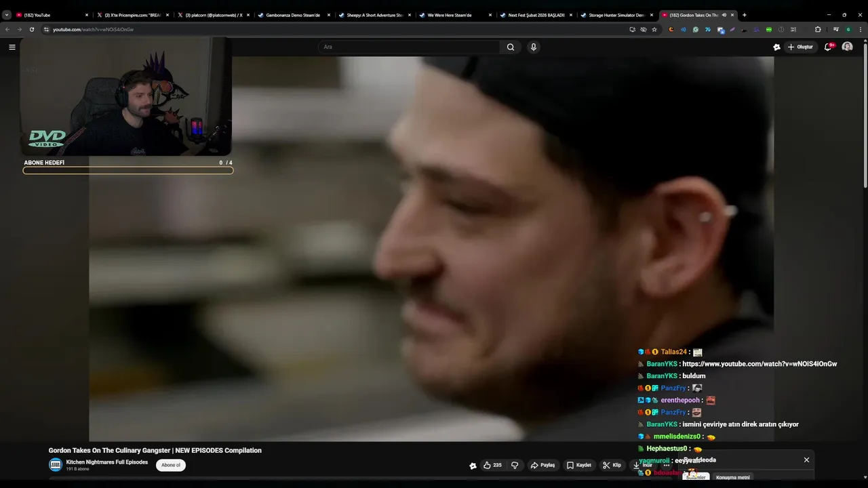
Task: Click the Abone Hedefi progress bar
Action: [127, 170]
